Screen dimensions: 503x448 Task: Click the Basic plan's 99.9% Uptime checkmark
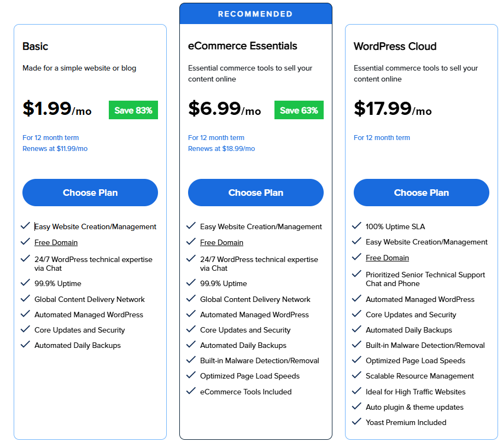[25, 283]
